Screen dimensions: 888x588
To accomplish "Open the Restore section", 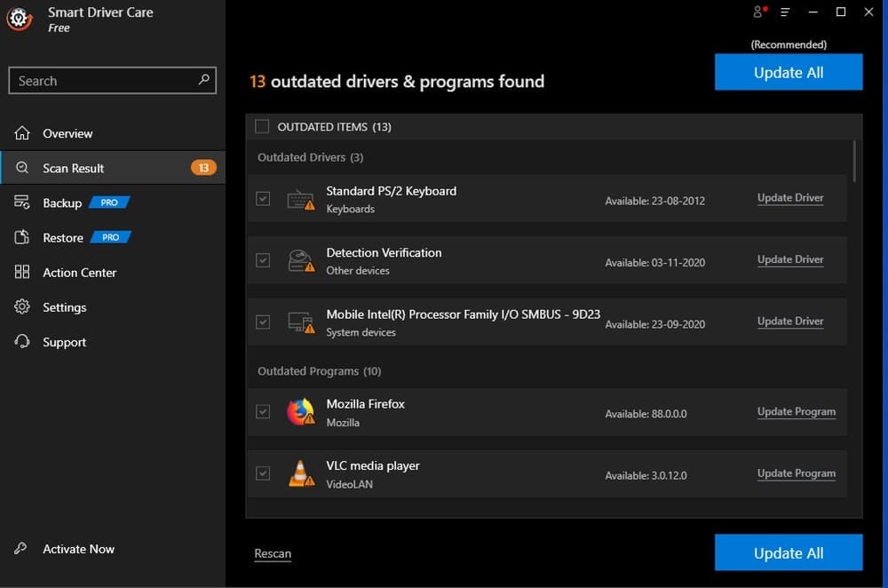I will tap(113, 237).
